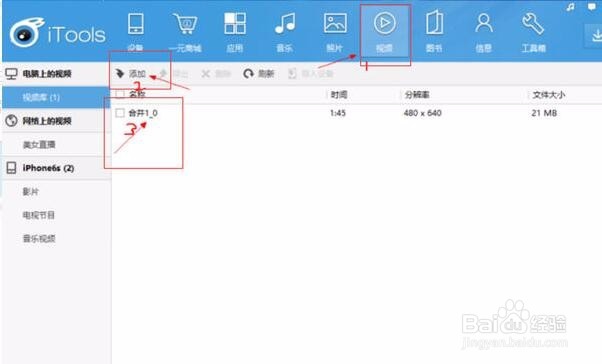
Task: Click the file size value 21 MB
Action: pos(544,113)
